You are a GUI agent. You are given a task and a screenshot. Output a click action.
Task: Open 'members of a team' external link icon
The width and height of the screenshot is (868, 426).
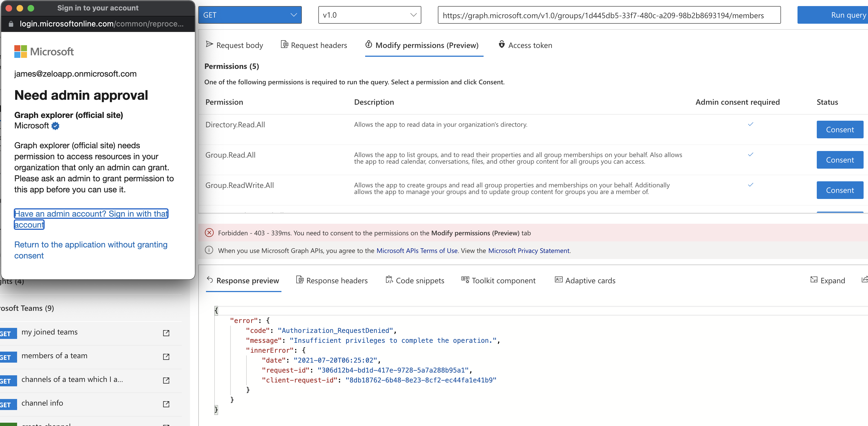pos(166,357)
